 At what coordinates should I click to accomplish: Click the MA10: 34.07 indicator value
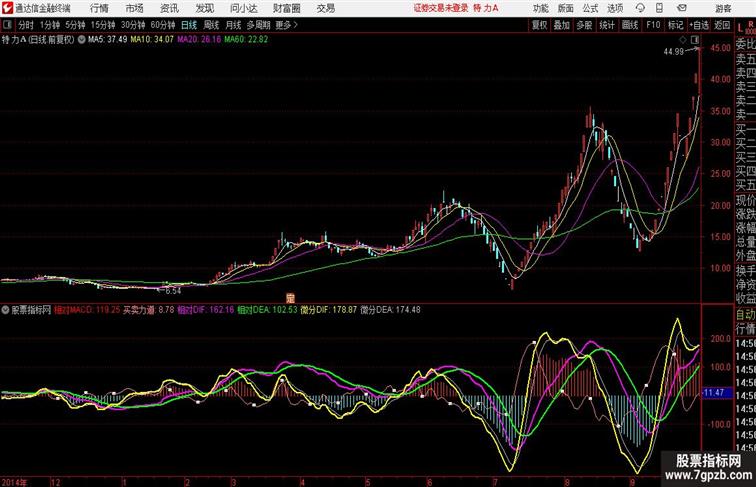[x=152, y=40]
